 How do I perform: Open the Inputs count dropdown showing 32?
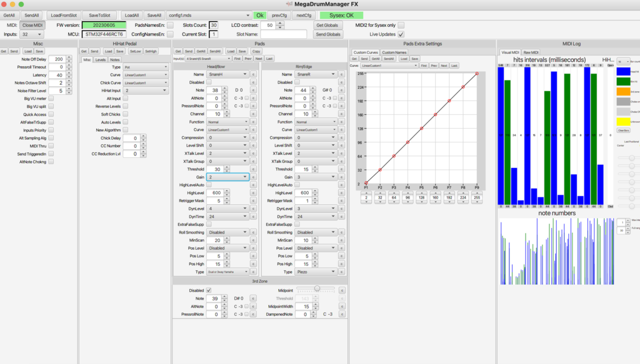[x=31, y=34]
